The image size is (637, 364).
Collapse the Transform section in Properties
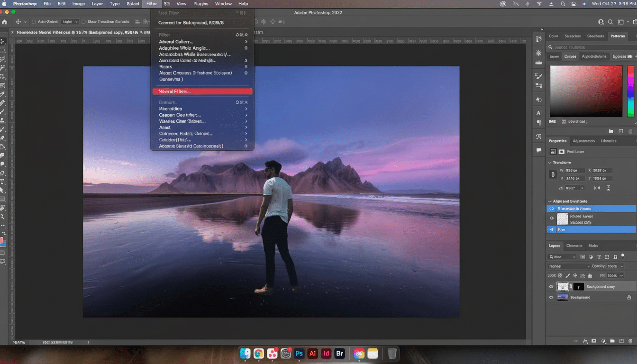click(x=551, y=162)
